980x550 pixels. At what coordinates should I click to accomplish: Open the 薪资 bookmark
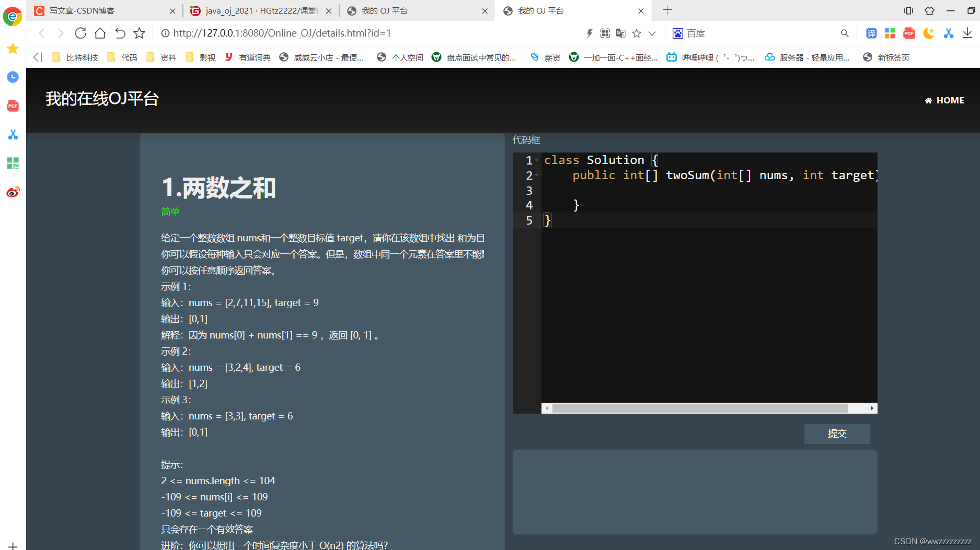point(545,57)
